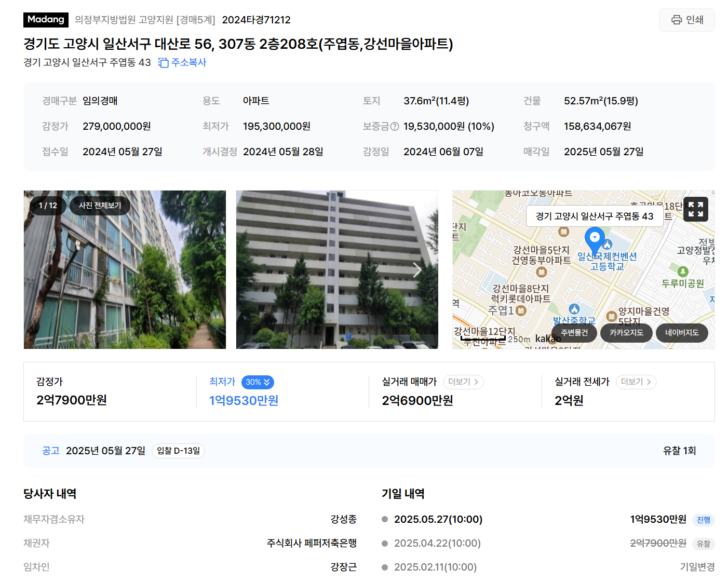This screenshot has width=728, height=583.
Task: Open 사진 전체보기 photo gallery
Action: tap(100, 206)
